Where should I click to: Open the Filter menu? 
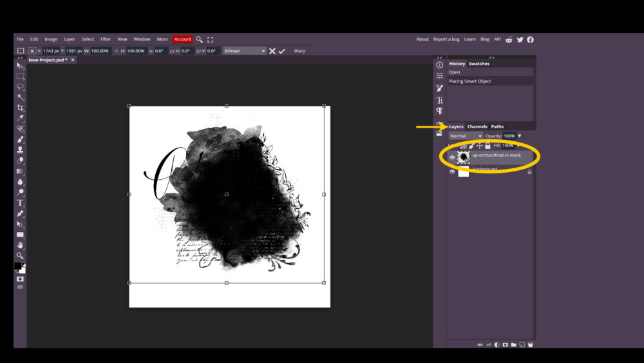coord(106,39)
